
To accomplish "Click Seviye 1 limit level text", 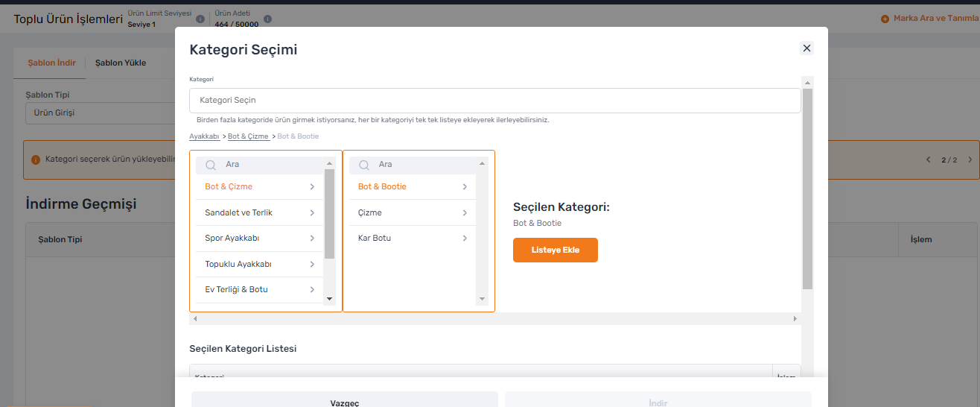I will tap(141, 25).
